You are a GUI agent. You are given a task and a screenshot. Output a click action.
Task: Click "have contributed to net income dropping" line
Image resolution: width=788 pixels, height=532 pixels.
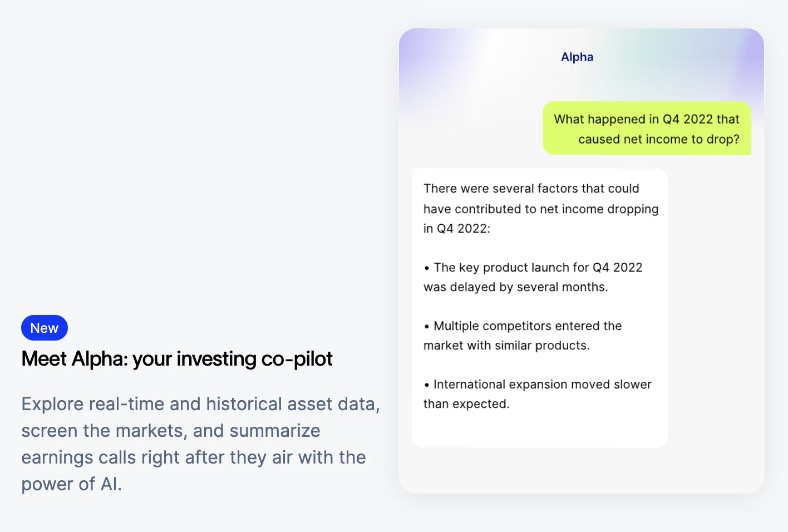click(541, 209)
